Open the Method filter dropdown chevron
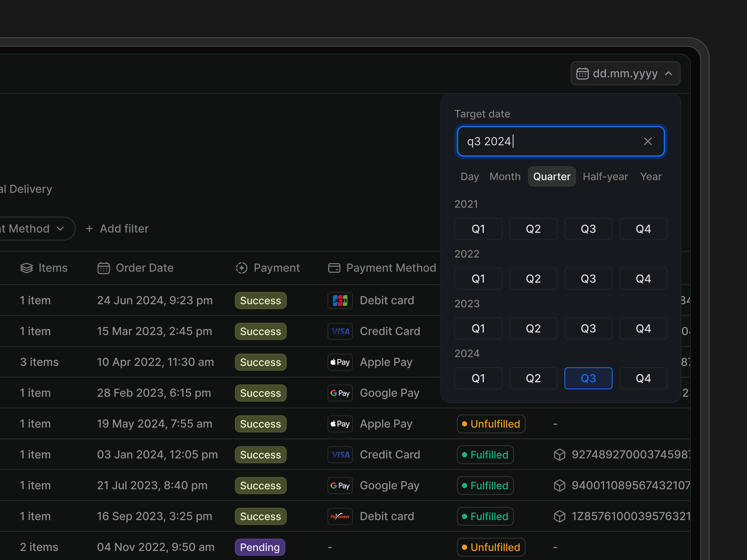Image resolution: width=747 pixels, height=560 pixels. pyautogui.click(x=60, y=229)
